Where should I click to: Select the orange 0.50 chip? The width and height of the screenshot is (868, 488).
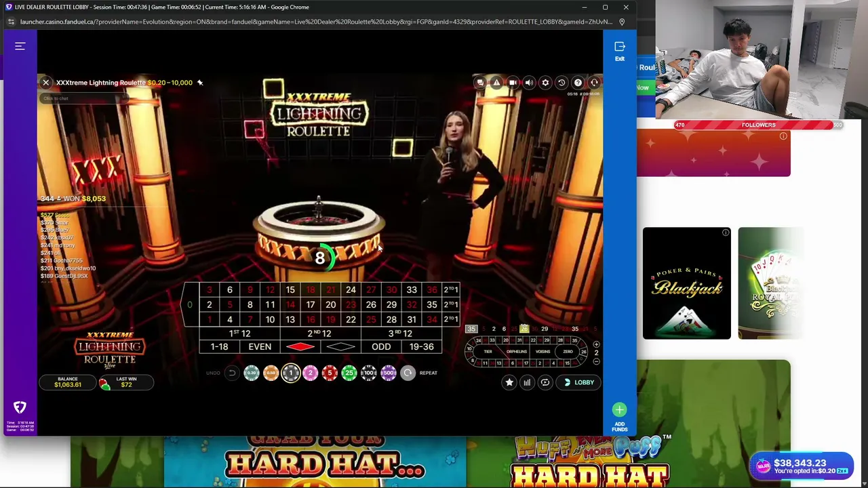(271, 373)
